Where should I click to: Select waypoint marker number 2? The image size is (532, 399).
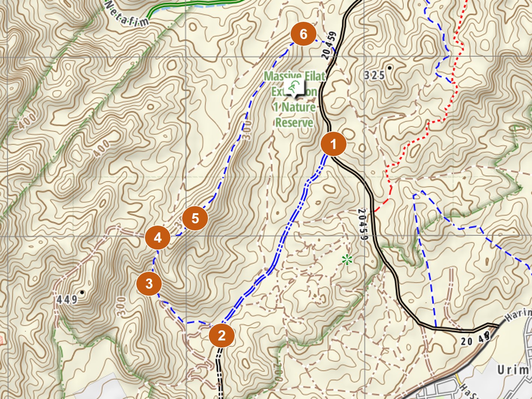(x=222, y=335)
